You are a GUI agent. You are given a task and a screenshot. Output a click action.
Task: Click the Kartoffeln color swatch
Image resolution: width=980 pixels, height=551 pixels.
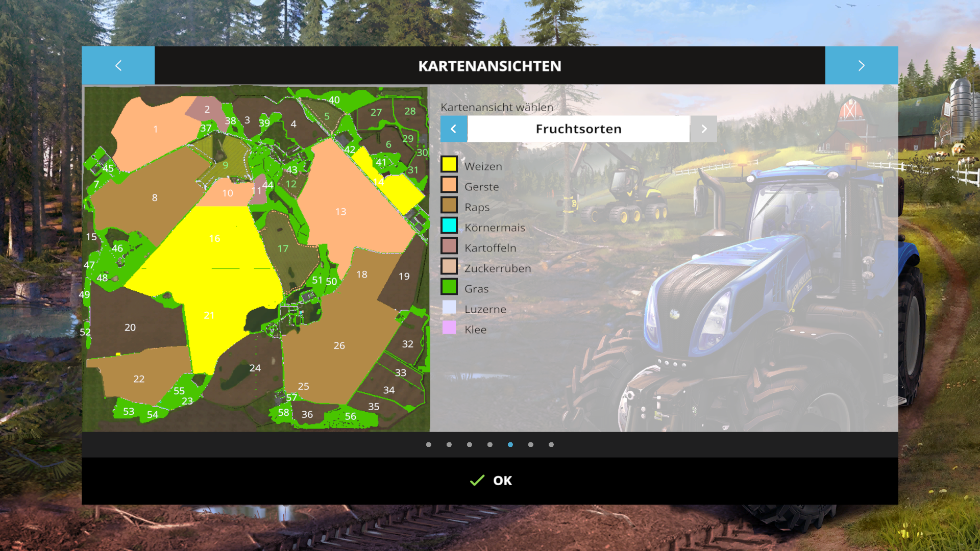point(449,246)
